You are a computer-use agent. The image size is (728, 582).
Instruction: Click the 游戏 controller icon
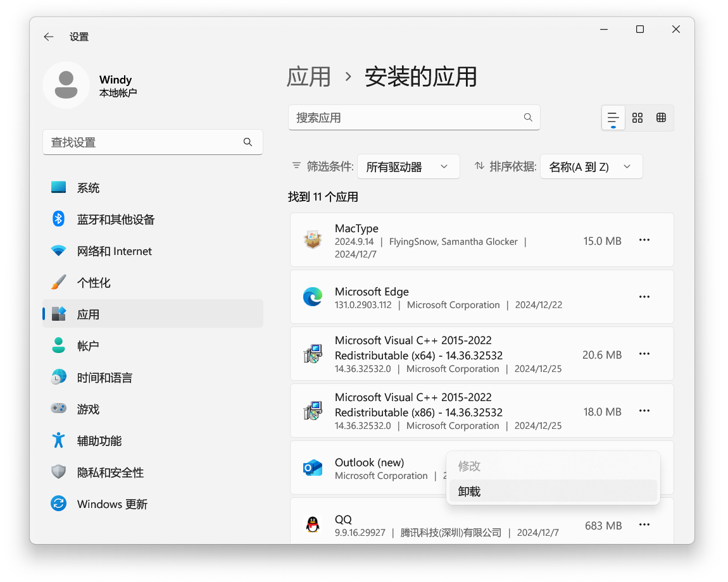58,409
